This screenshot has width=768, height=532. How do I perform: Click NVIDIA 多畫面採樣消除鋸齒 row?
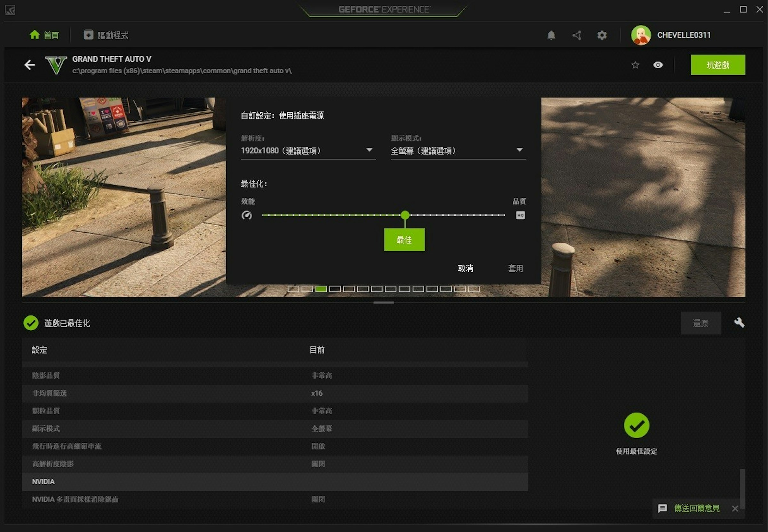coord(275,499)
